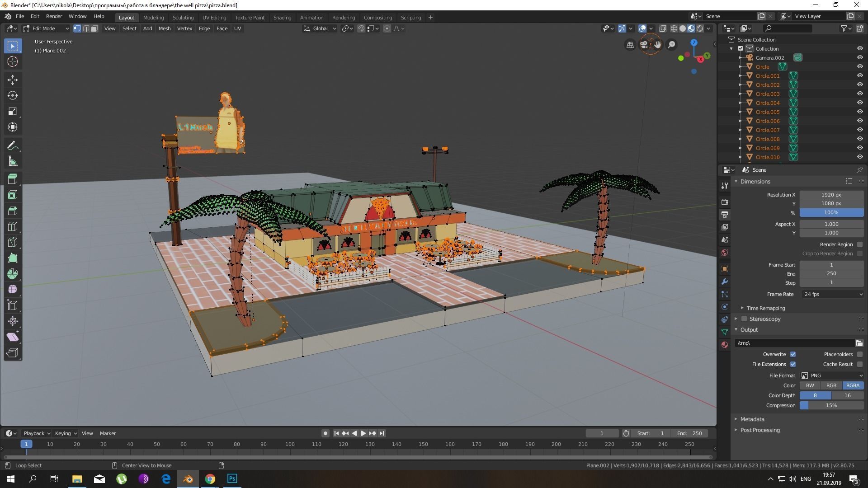This screenshot has height=488, width=868.
Task: Select the Measure tool
Action: click(x=13, y=162)
